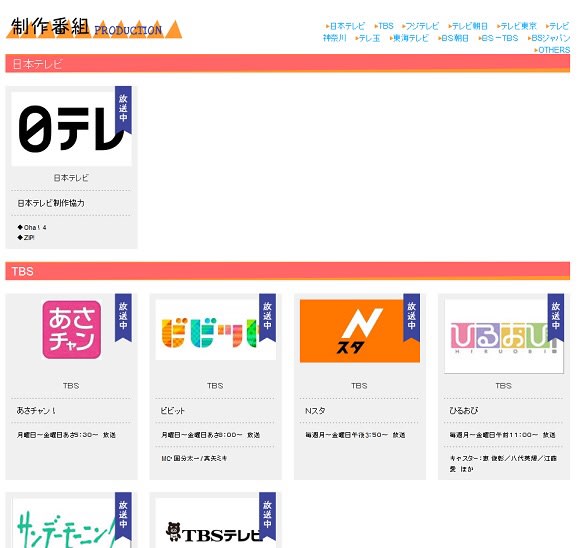The height and width of the screenshot is (548, 578).
Task: Click the 放送中 ribbon on Nスタ card
Action: tap(411, 317)
